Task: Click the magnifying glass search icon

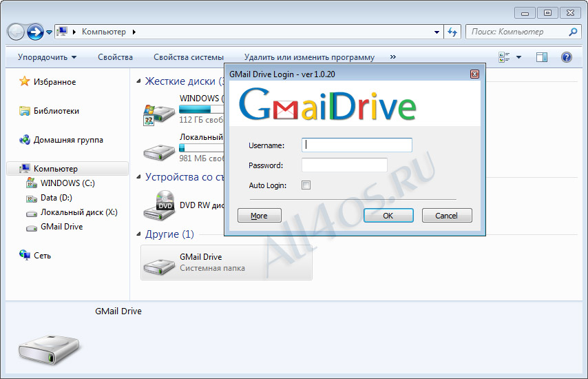Action: [573, 32]
